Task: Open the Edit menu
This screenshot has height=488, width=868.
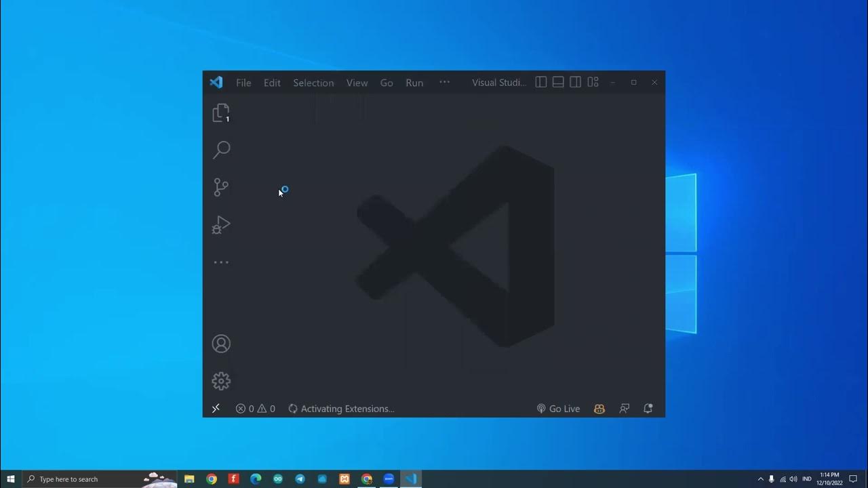Action: [x=272, y=83]
